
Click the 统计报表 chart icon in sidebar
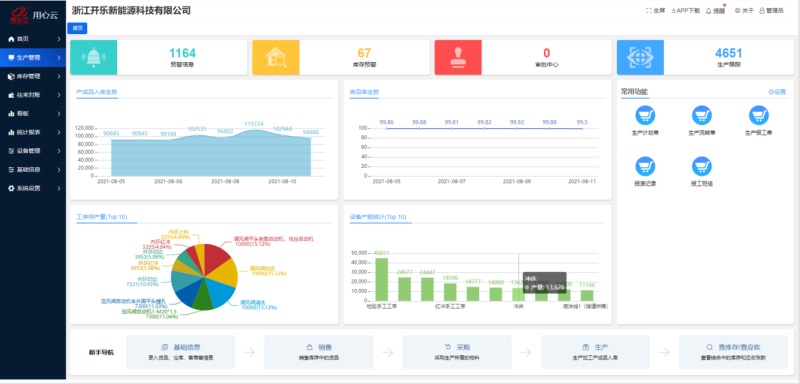(11, 132)
